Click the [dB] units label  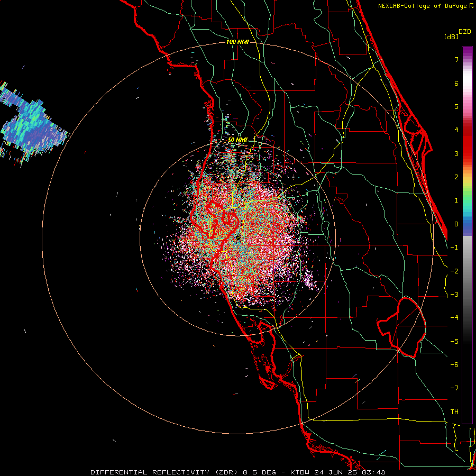452,36
